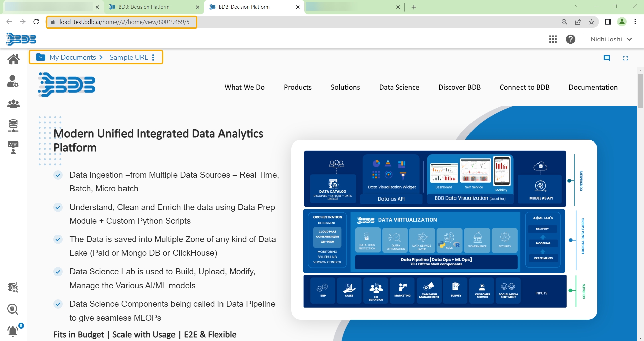Click the "Data Science Components" bullet text
The width and height of the screenshot is (644, 341).
coord(172,311)
